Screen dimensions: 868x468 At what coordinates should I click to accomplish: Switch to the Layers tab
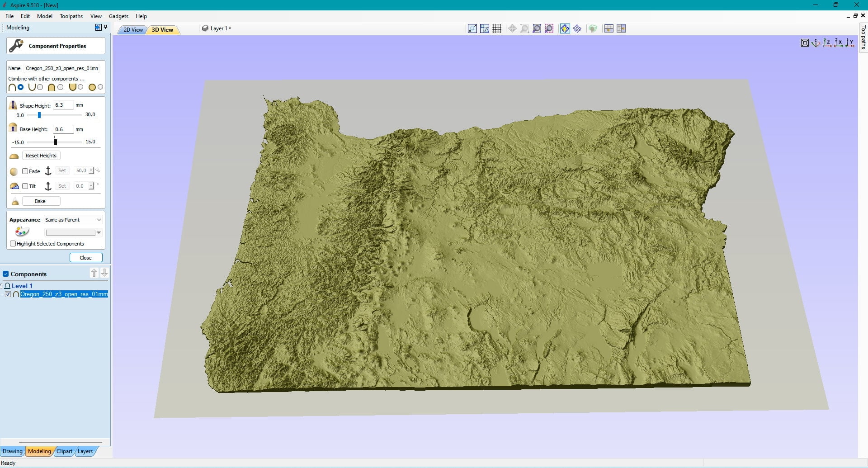tap(85, 451)
